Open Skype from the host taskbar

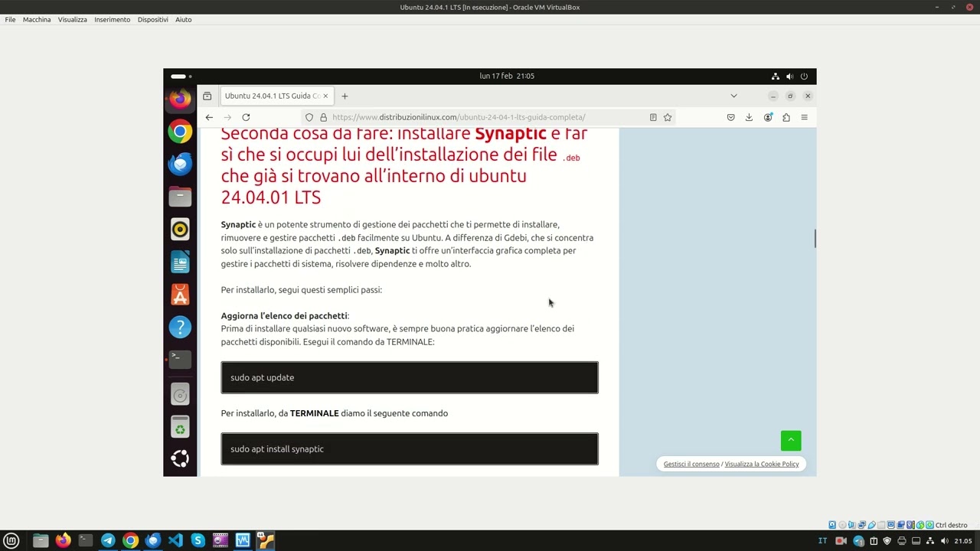coord(198,540)
